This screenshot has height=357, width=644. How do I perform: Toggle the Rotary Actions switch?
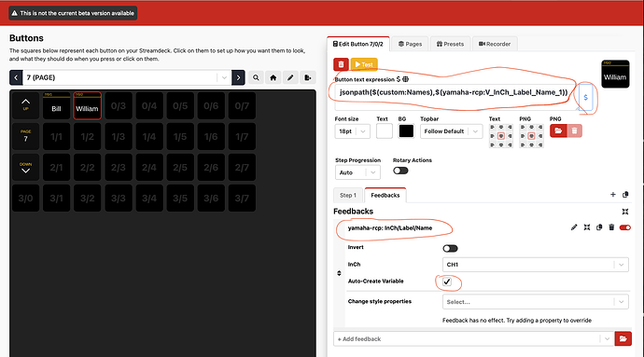coord(400,171)
